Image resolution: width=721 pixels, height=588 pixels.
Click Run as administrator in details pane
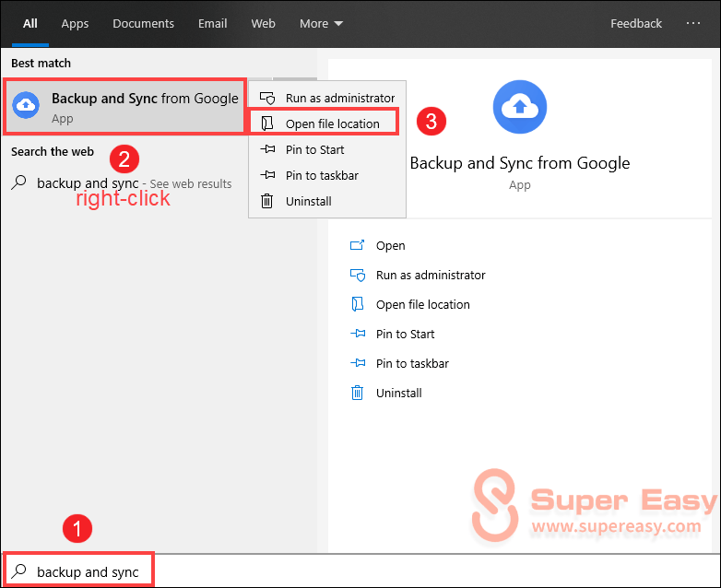click(431, 275)
